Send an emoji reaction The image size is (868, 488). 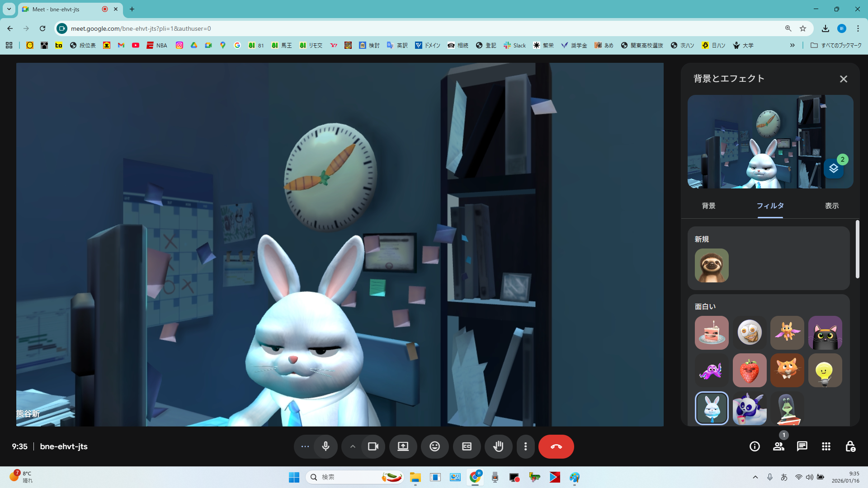tap(434, 446)
